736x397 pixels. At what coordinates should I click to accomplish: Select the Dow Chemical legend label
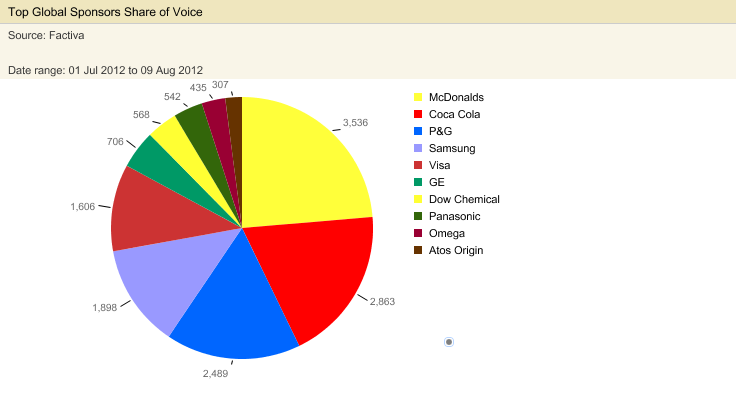coord(464,199)
